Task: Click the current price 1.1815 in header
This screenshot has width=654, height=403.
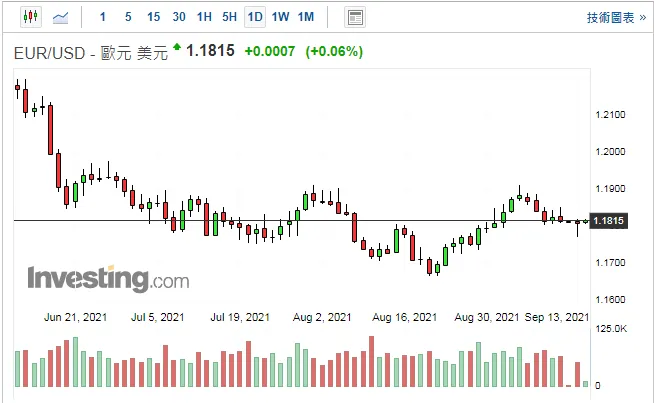Action: (210, 51)
